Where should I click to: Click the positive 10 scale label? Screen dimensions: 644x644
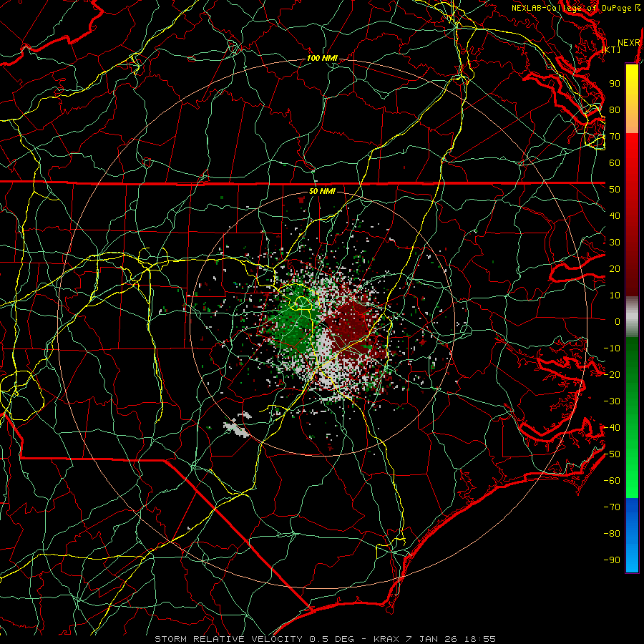coord(615,296)
